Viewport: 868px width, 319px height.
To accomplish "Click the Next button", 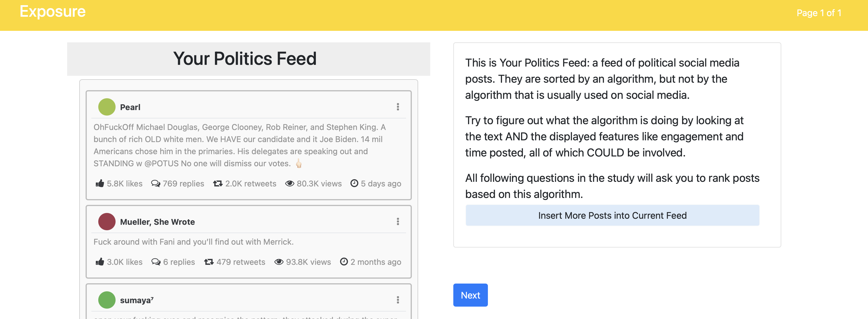I will coord(470,295).
